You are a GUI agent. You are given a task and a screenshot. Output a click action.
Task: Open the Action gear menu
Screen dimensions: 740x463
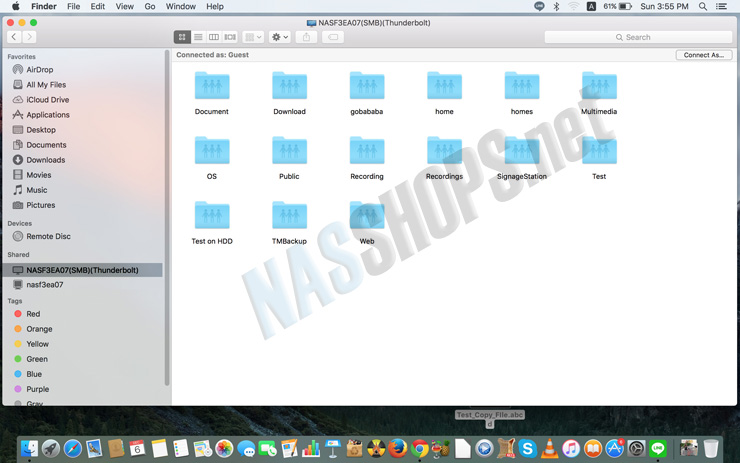click(x=279, y=37)
